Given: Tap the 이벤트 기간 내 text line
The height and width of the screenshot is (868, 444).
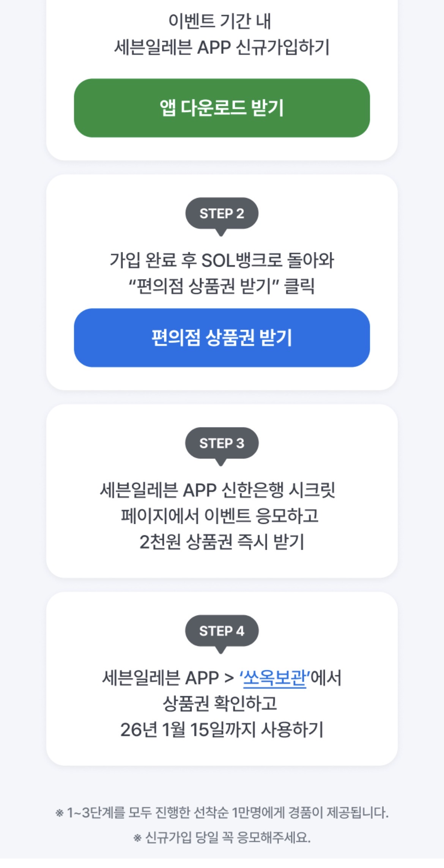Looking at the screenshot, I should [x=220, y=21].
